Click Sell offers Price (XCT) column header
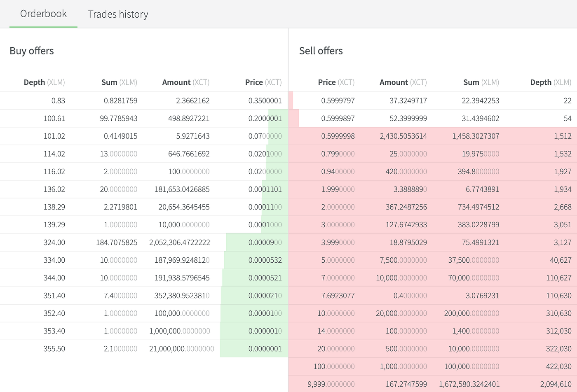The height and width of the screenshot is (392, 577). coord(336,82)
